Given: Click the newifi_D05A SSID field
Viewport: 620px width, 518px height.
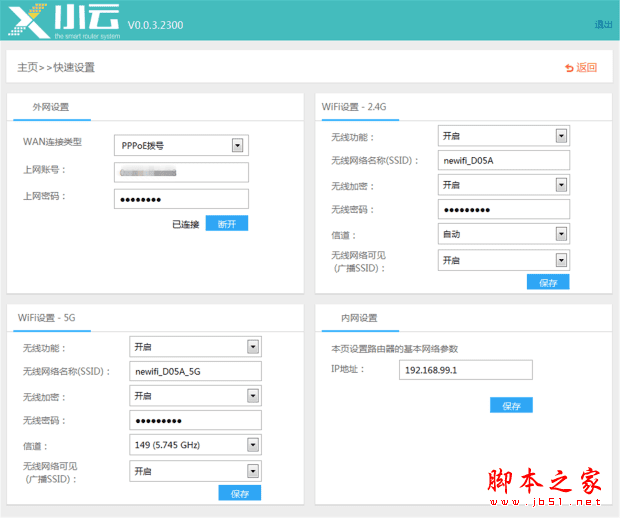Looking at the screenshot, I should pos(504,160).
